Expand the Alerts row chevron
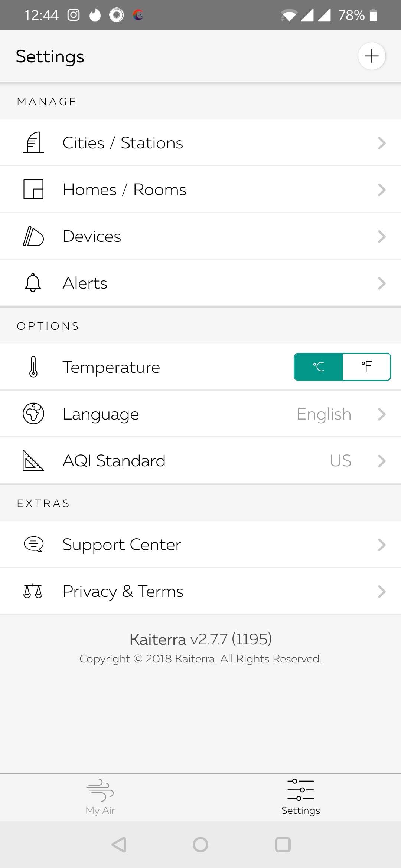 click(382, 283)
